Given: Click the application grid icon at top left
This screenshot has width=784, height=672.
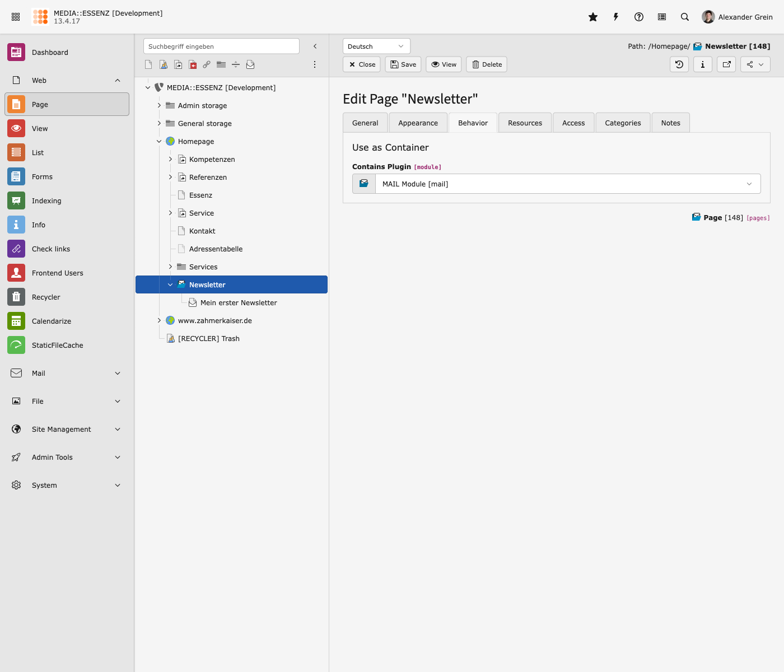Looking at the screenshot, I should point(16,17).
